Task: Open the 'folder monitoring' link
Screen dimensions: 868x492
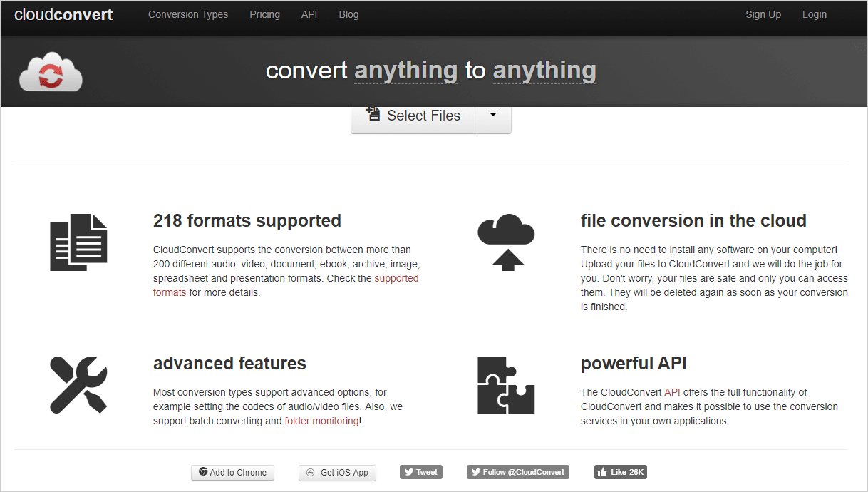Action: click(x=321, y=421)
